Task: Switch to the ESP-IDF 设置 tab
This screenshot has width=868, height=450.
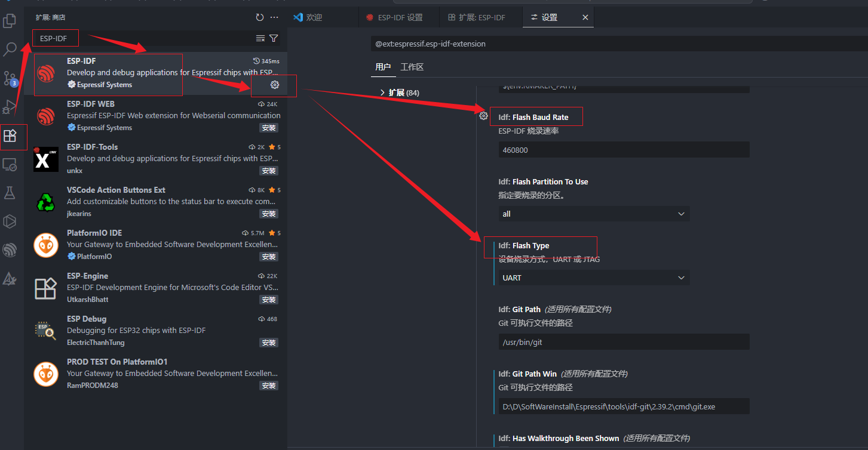Action: 399,17
